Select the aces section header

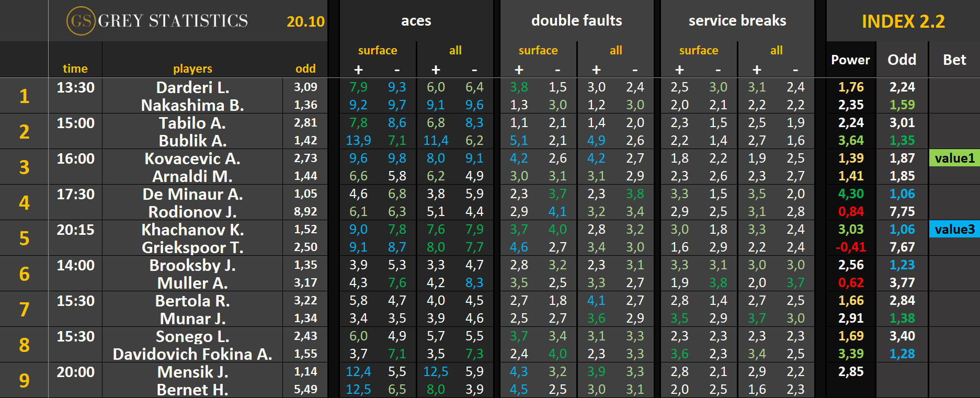(416, 21)
